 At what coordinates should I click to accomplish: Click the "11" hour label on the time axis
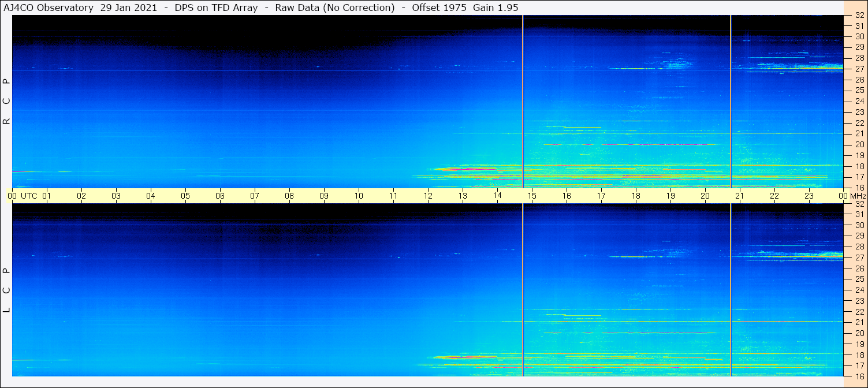click(x=393, y=196)
